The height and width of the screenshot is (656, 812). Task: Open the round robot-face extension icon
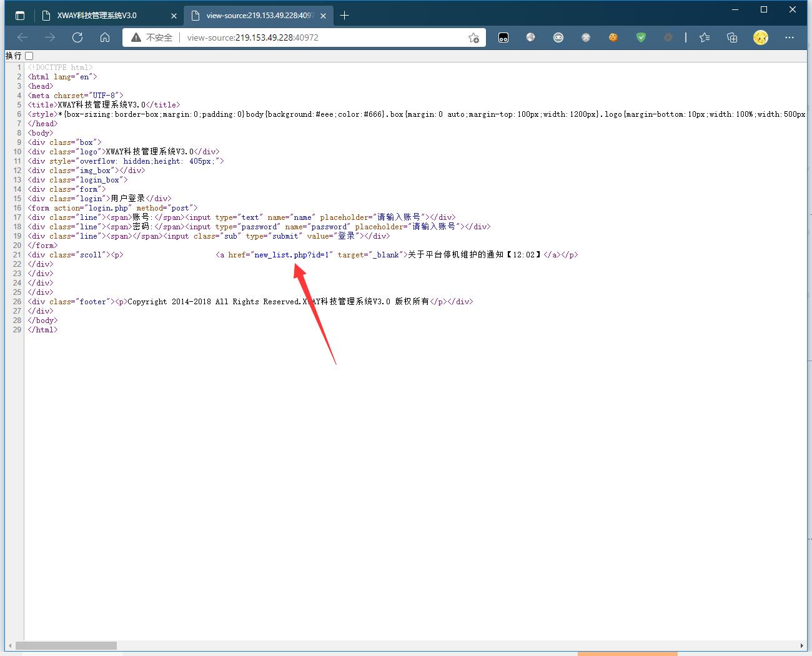[558, 37]
